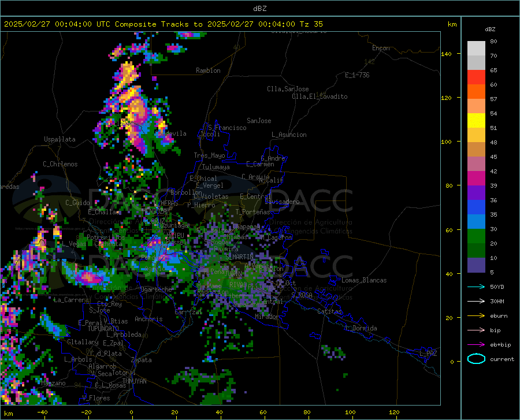Viewport: 520px width, 420px height.
Task: Click the 'Ugarteche' map label
Action: (156, 289)
